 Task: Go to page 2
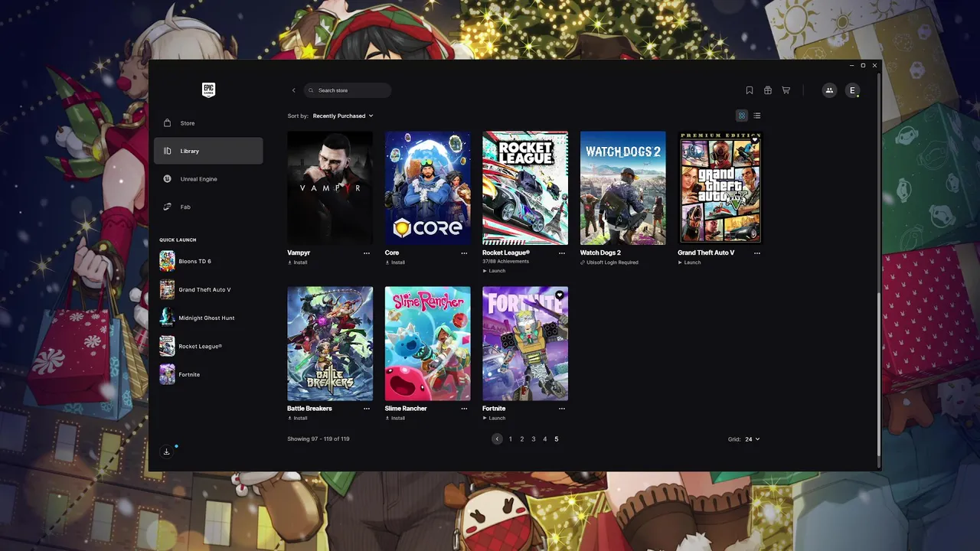point(522,439)
